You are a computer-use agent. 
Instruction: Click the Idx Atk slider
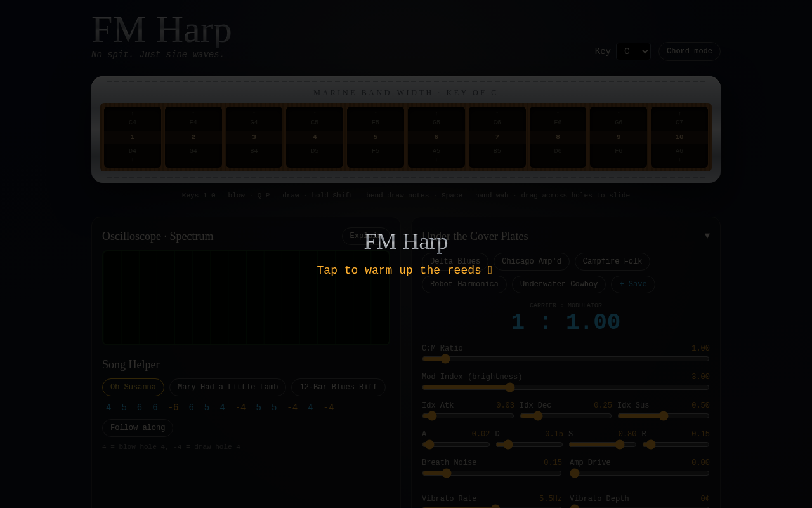pyautogui.click(x=468, y=416)
